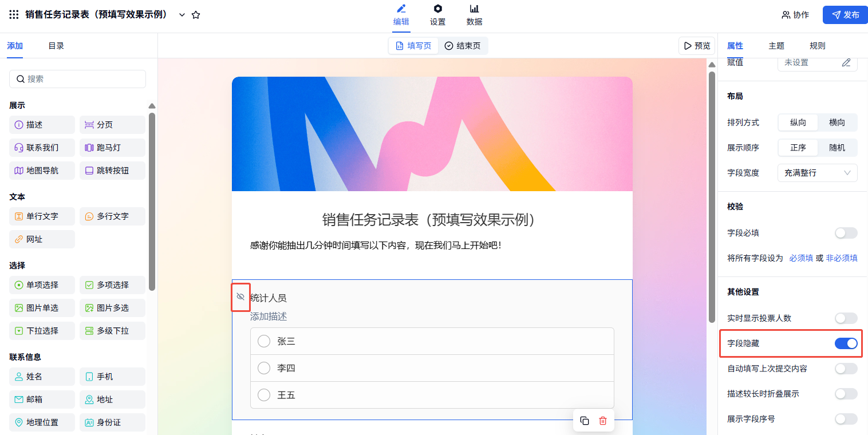Click the pencil icon in 赋值 field
Viewport: 868px width, 435px height.
(846, 62)
